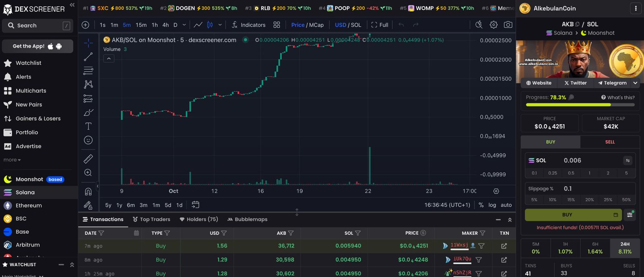Open the USD column filter
This screenshot has height=277, width=644.
point(224,233)
